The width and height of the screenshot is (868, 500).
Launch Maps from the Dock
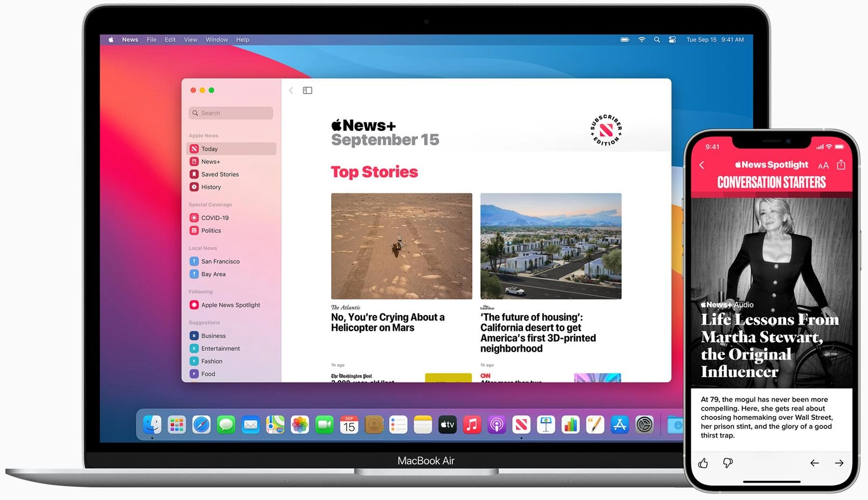coord(275,425)
